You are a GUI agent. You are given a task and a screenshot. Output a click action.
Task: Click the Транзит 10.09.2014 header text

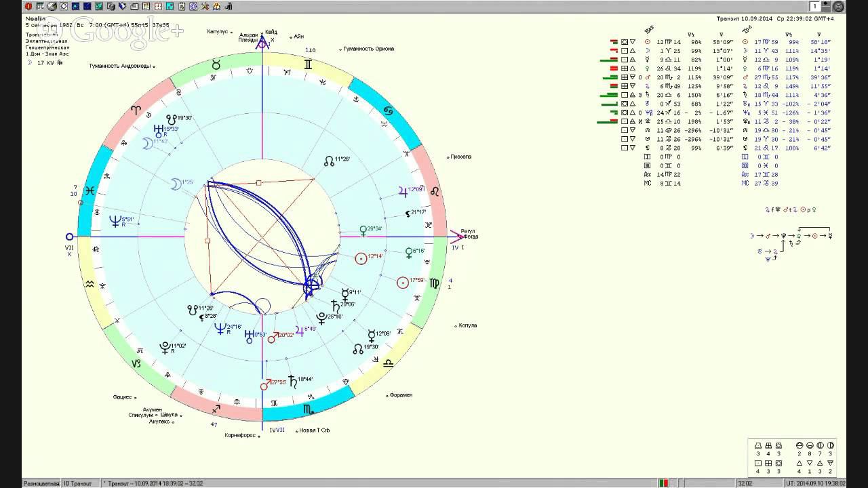pos(744,18)
